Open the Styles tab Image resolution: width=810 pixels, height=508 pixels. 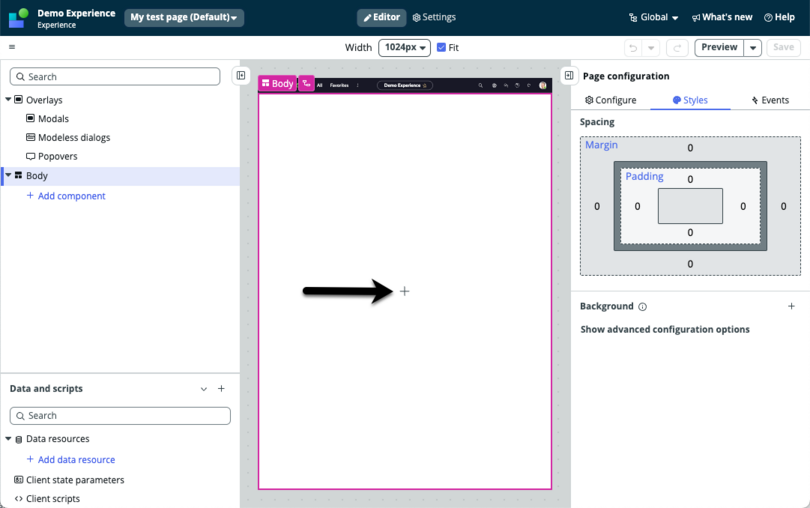(x=690, y=100)
